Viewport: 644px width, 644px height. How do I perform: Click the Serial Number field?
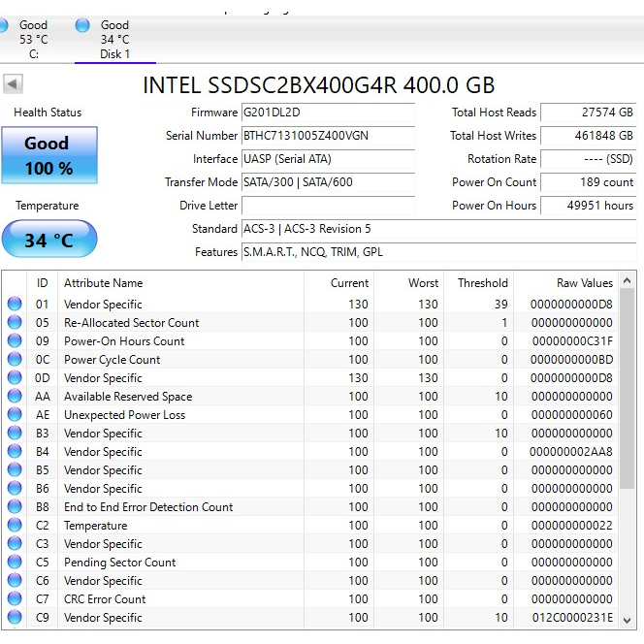[327, 136]
